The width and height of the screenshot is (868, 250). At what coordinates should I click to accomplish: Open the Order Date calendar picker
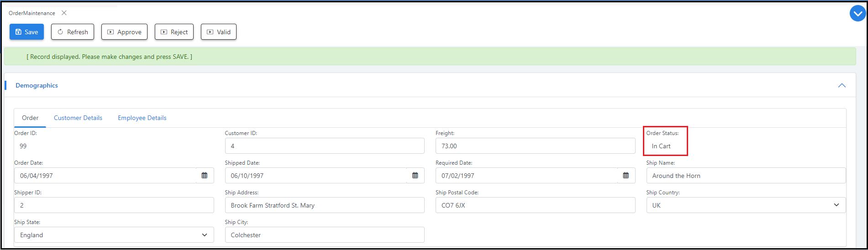[x=205, y=176]
